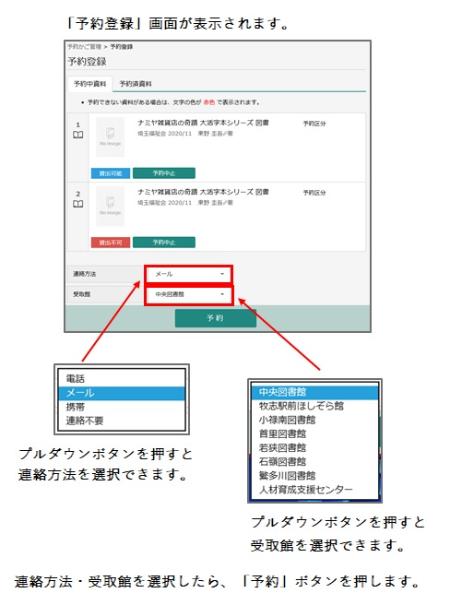Choose 首里図書館 from pickup library list
Image resolution: width=450 pixels, height=605 pixels.
[x=283, y=434]
